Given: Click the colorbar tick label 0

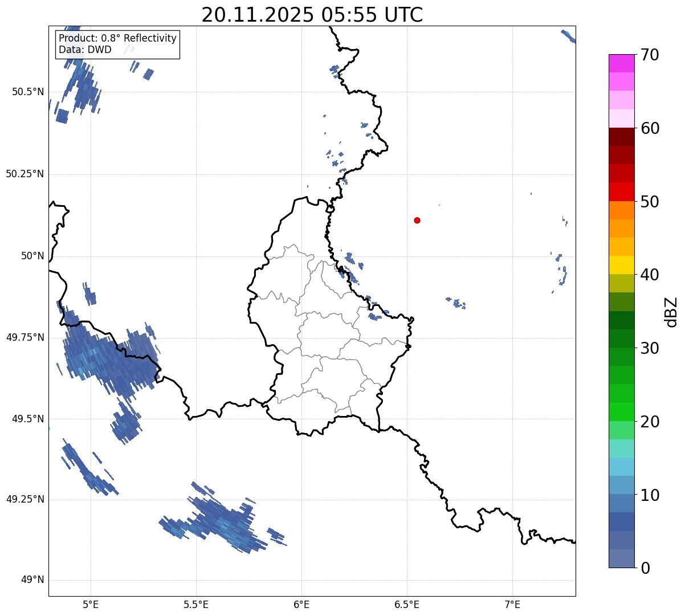Looking at the screenshot, I should 645,568.
